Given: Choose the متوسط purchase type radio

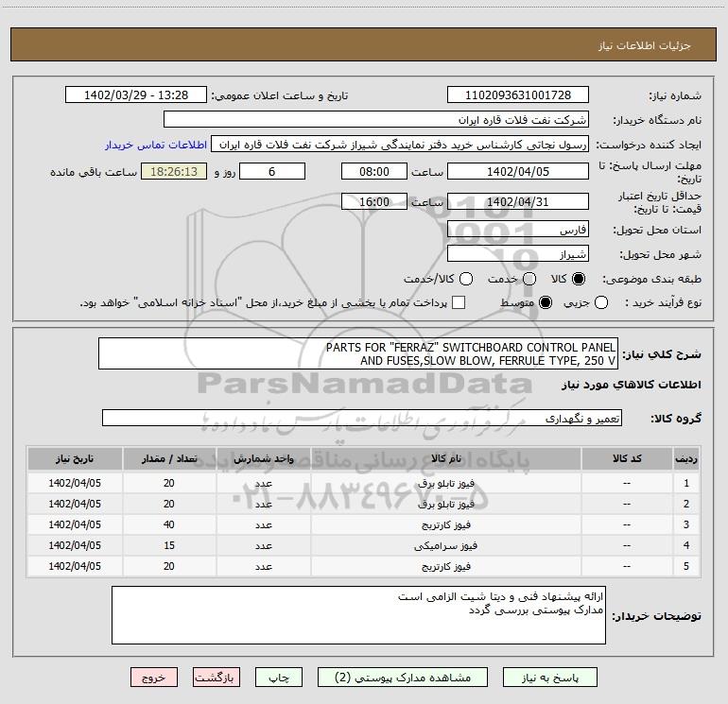Looking at the screenshot, I should 546,303.
